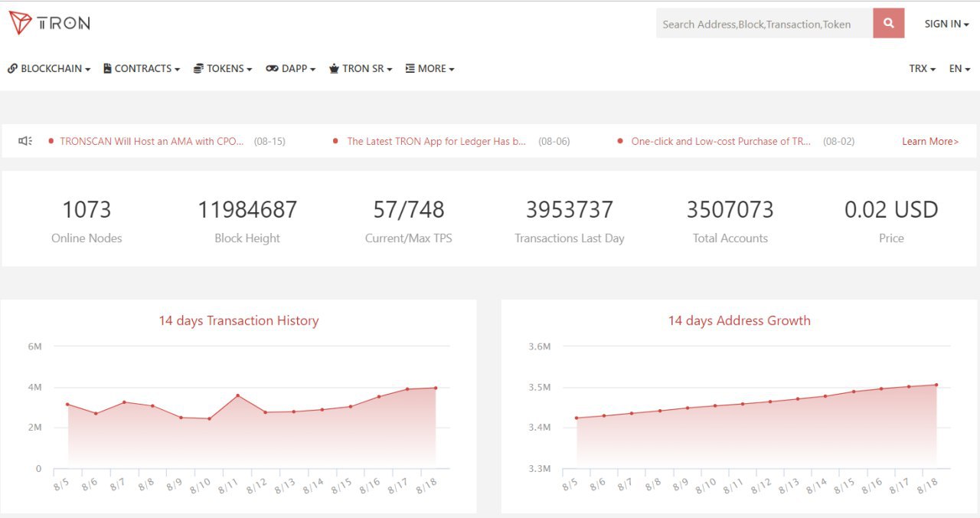Image resolution: width=980 pixels, height=518 pixels.
Task: Open the SIGN IN dropdown
Action: click(946, 24)
